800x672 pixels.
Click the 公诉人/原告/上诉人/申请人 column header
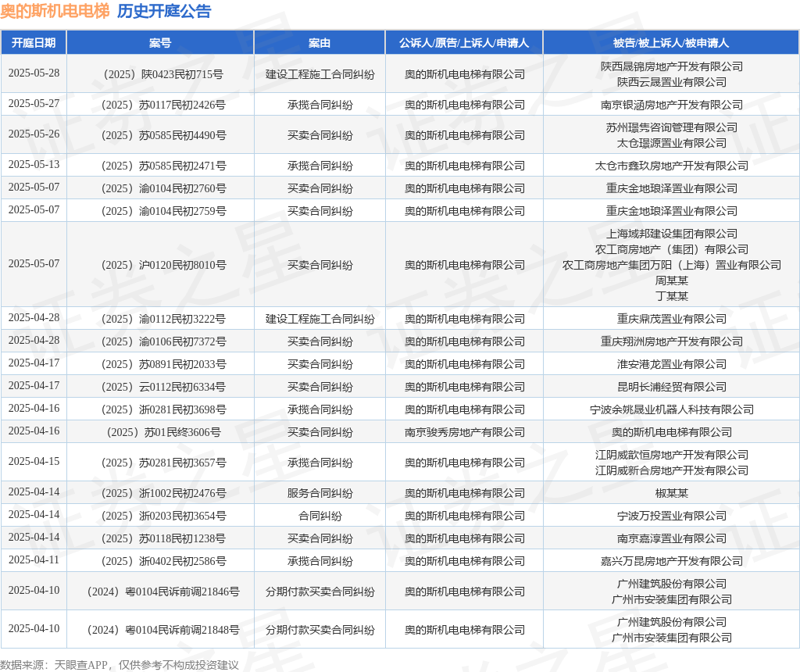(x=464, y=43)
